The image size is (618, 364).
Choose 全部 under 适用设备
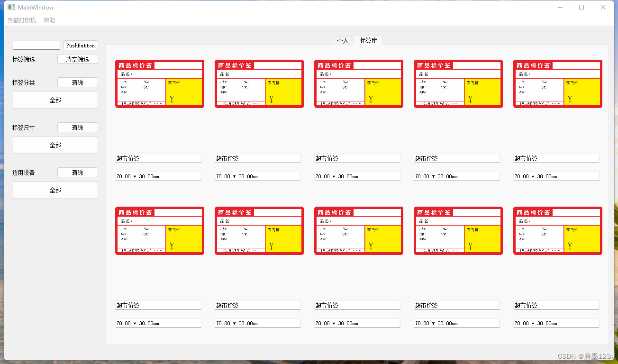coord(55,190)
